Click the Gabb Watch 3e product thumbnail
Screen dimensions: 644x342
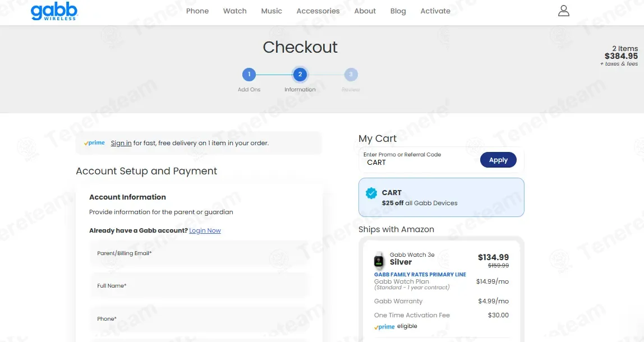[x=379, y=260]
